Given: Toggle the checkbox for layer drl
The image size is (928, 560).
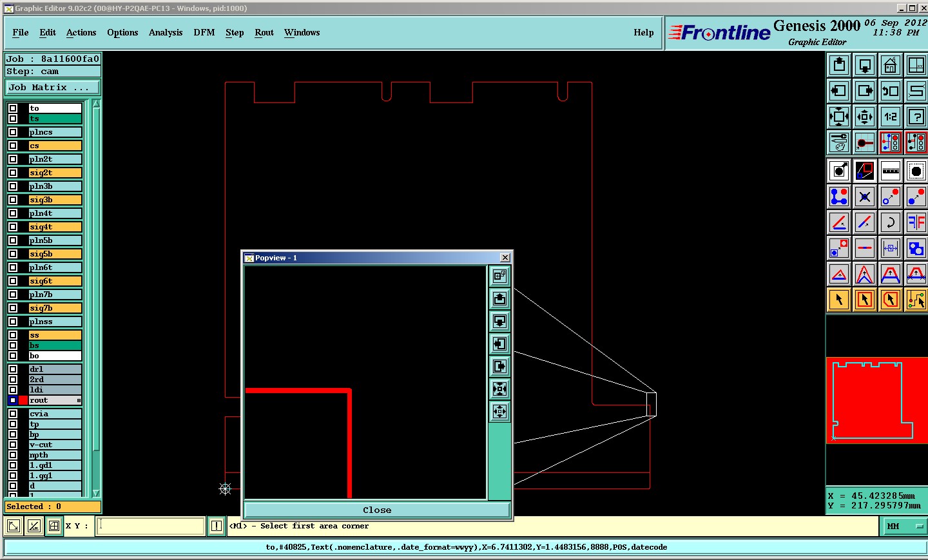Looking at the screenshot, I should 13,369.
